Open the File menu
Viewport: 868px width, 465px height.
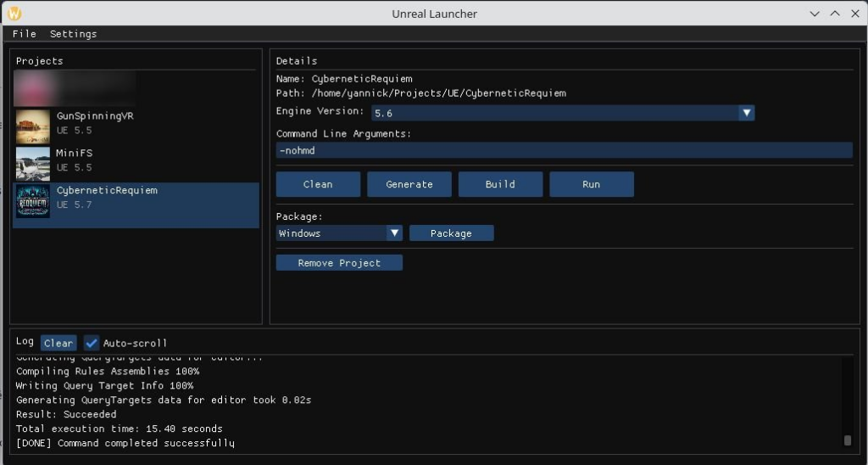click(x=25, y=34)
